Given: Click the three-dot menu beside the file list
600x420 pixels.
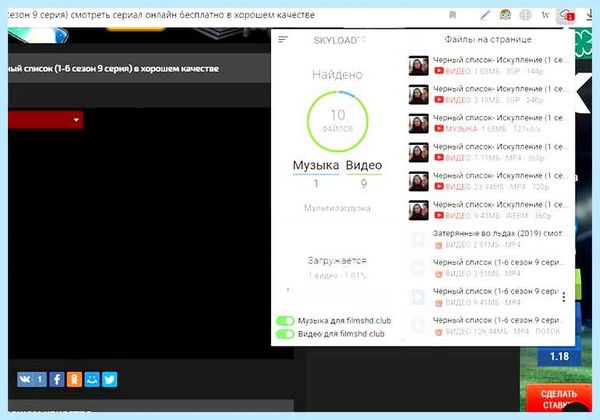Looking at the screenshot, I should coord(564,296).
